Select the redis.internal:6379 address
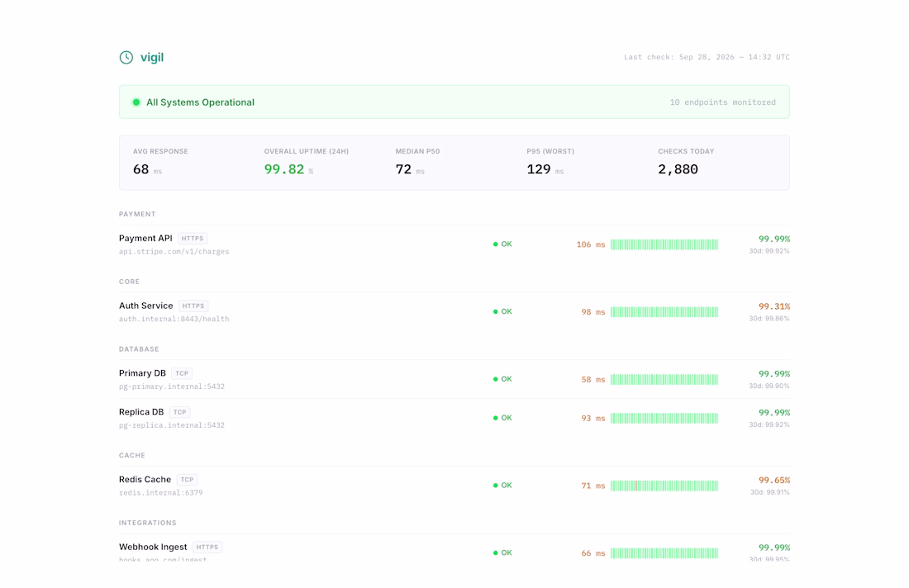The image size is (909, 588). coord(161,493)
